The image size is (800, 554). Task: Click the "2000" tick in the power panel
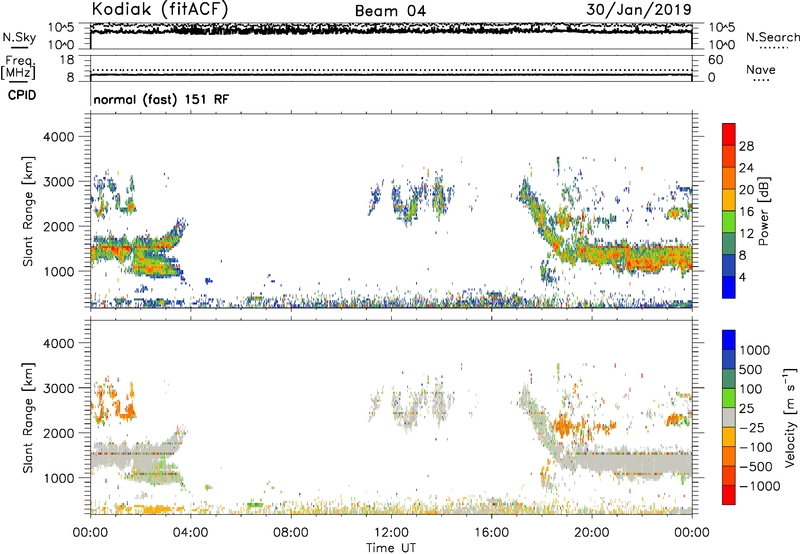click(59, 226)
